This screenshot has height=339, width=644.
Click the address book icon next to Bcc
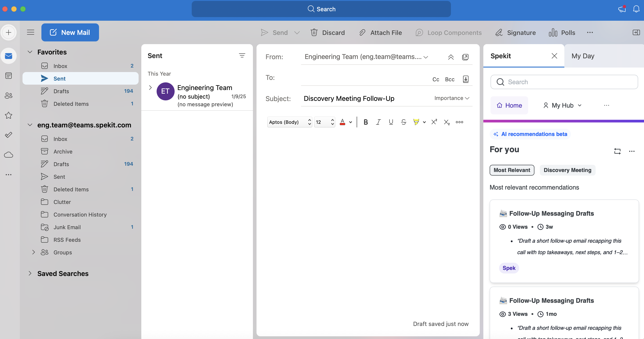tap(466, 79)
